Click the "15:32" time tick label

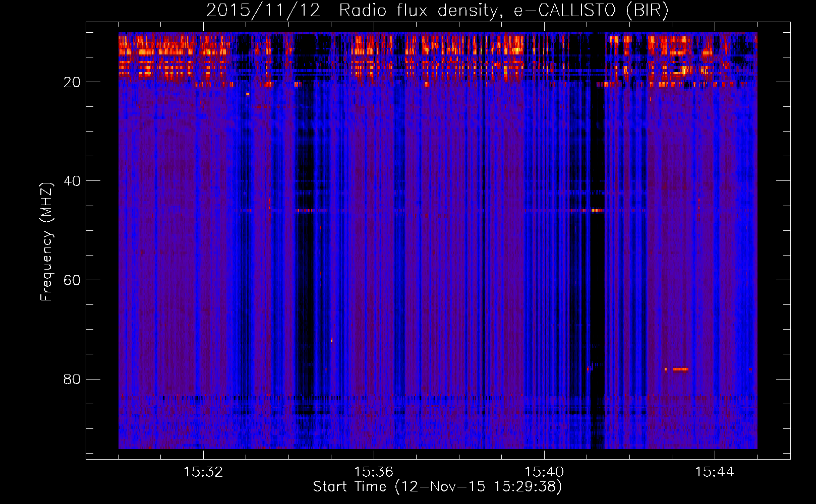[x=203, y=472]
